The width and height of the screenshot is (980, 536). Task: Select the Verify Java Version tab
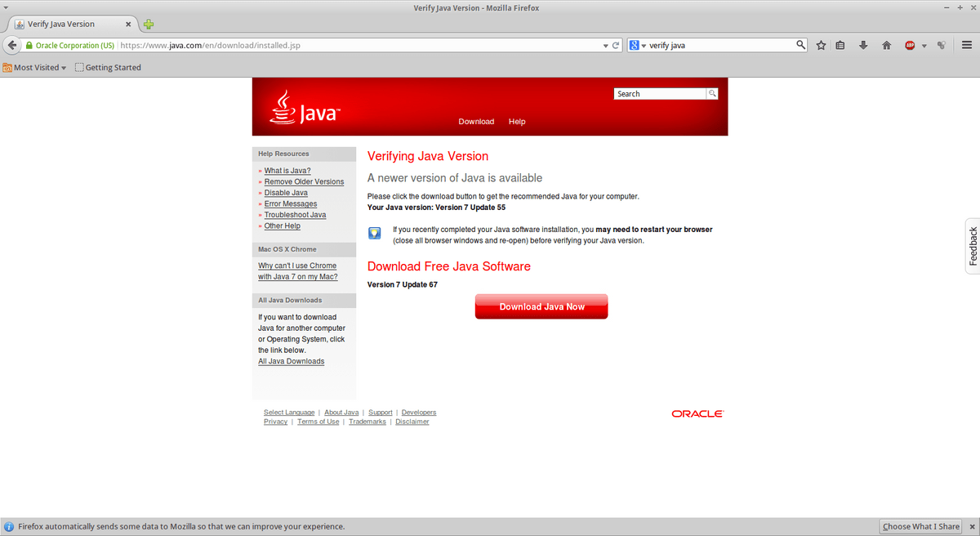coord(73,25)
